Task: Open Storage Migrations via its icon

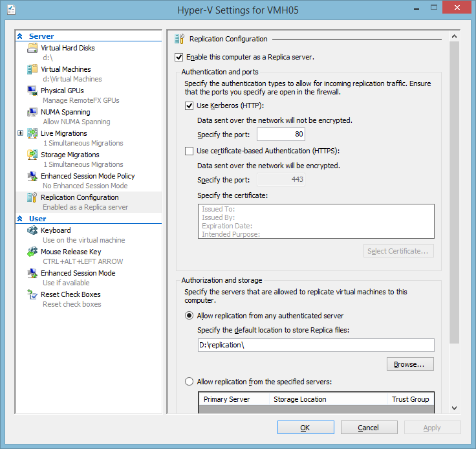Action: (x=32, y=155)
